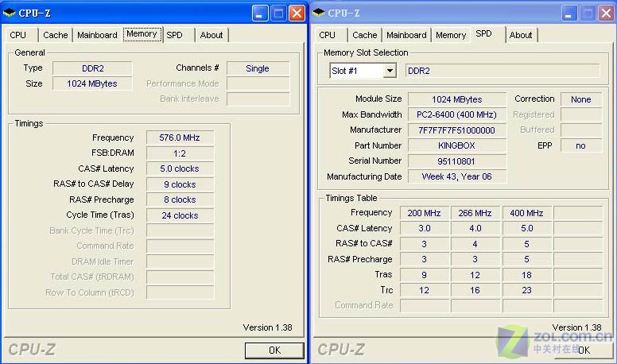Select Correction value None
617x364 pixels.
(x=581, y=99)
